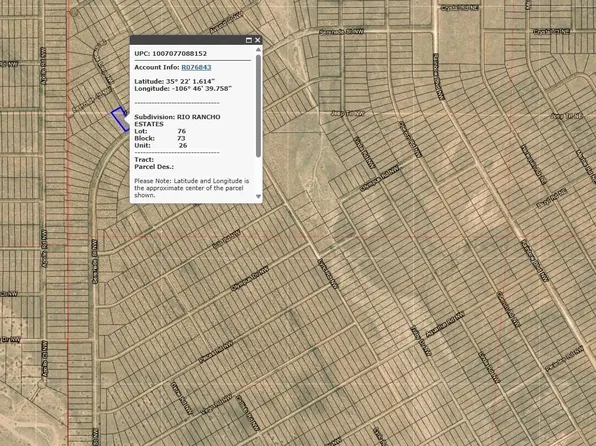The width and height of the screenshot is (596, 446).
Task: Close the parcel info popup
Action: point(258,40)
